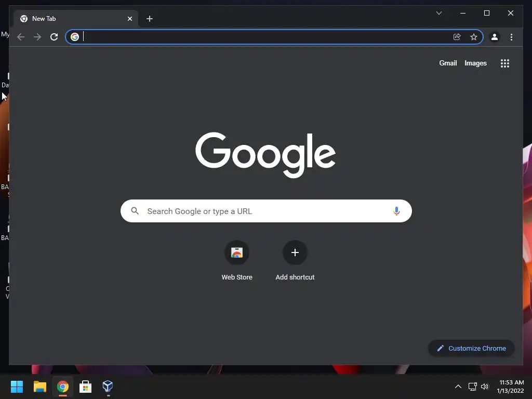The image size is (532, 399).
Task: Click the network icon in system tray
Action: tap(473, 387)
